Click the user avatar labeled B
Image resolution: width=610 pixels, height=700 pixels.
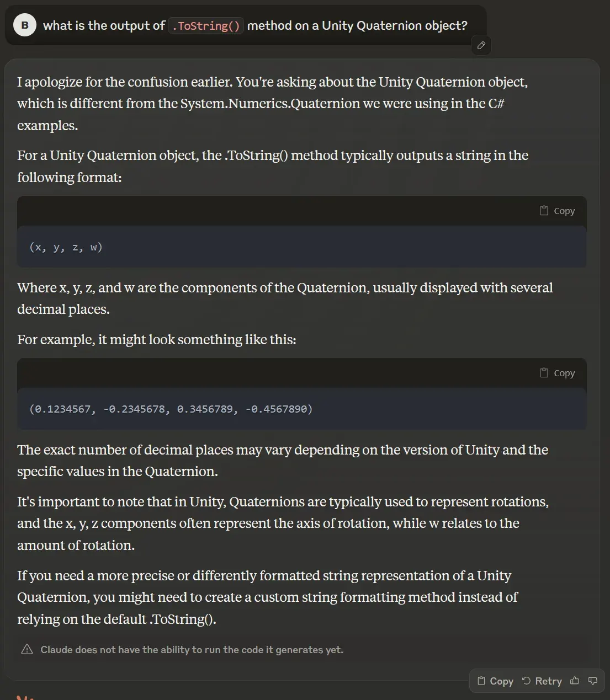click(25, 25)
